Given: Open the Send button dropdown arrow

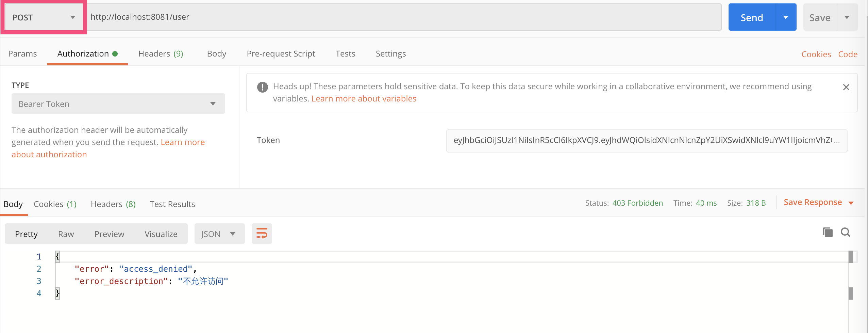Looking at the screenshot, I should [786, 17].
